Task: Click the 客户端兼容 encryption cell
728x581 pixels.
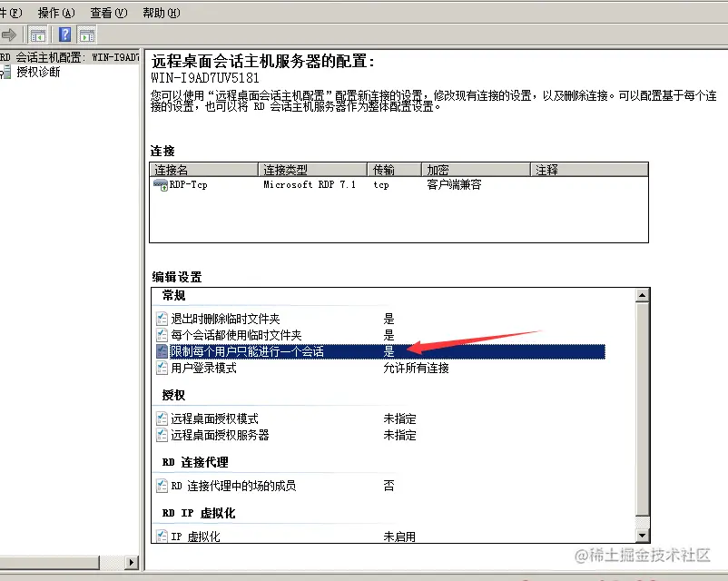Action: [454, 185]
